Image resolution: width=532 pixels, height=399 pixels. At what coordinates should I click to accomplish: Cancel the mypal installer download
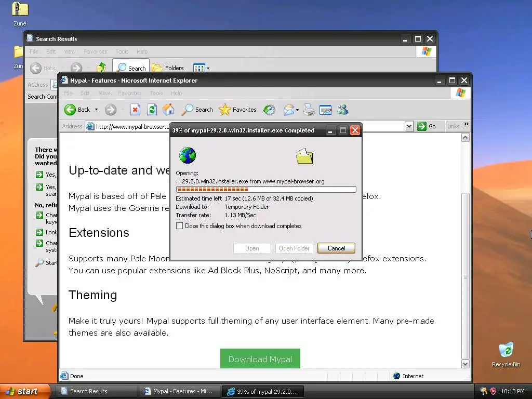(x=336, y=248)
